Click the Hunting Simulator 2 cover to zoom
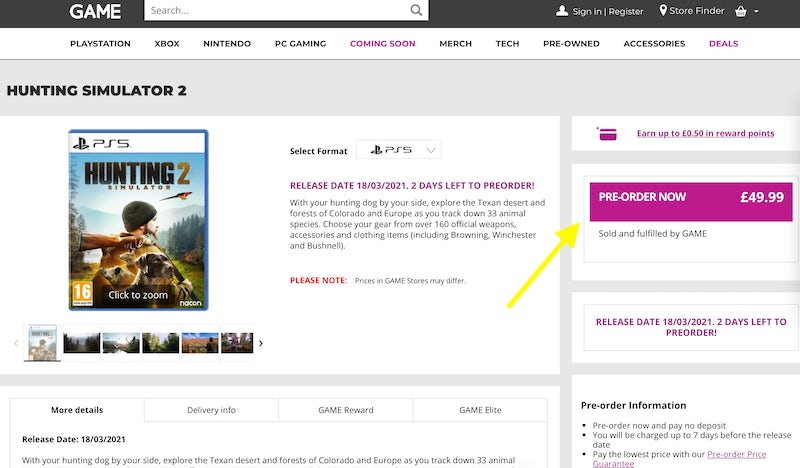The image size is (800, 468). (x=138, y=220)
